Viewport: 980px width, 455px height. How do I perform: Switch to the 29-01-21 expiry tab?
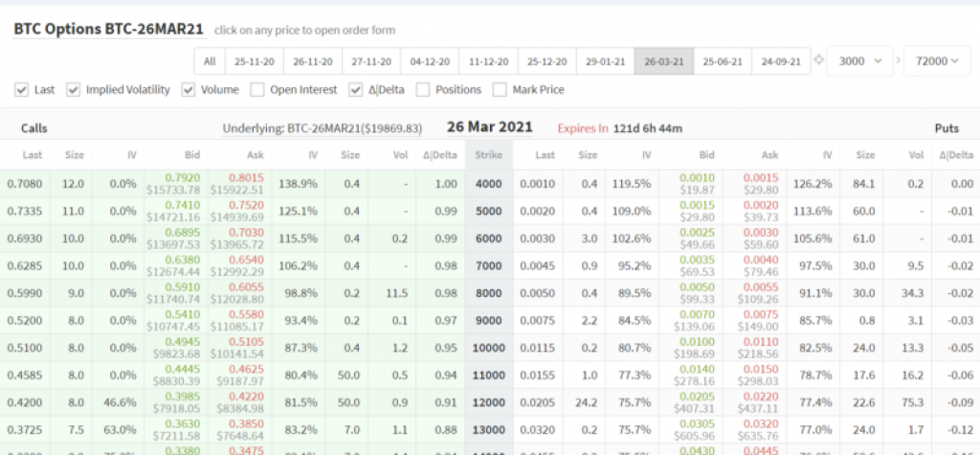(605, 61)
